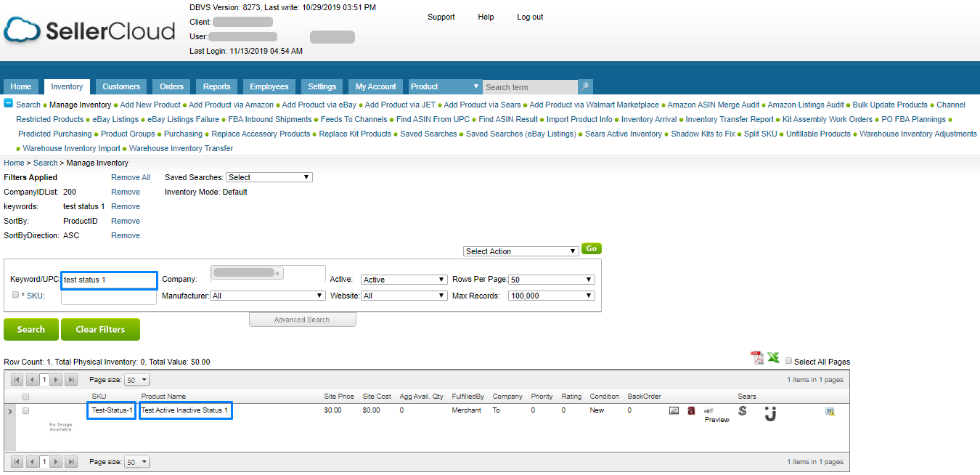Click the magnifier search icon in header
The width and height of the screenshot is (980, 475).
(585, 86)
